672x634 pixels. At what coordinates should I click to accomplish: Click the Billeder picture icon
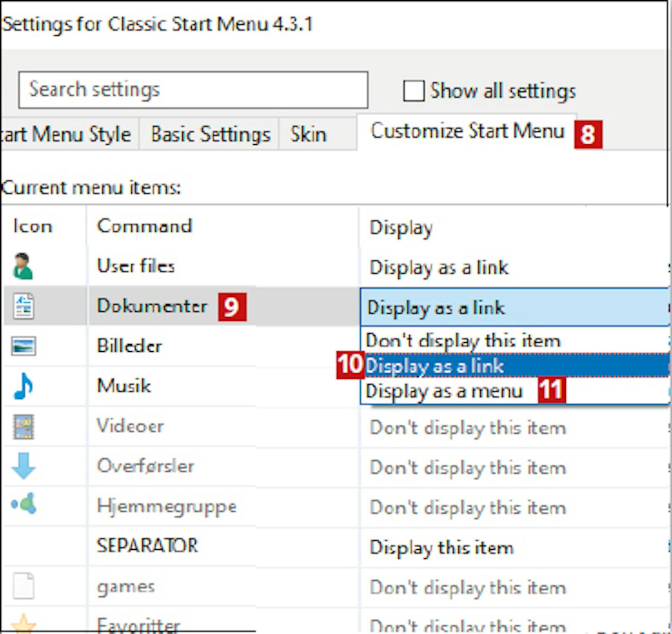tap(23, 346)
